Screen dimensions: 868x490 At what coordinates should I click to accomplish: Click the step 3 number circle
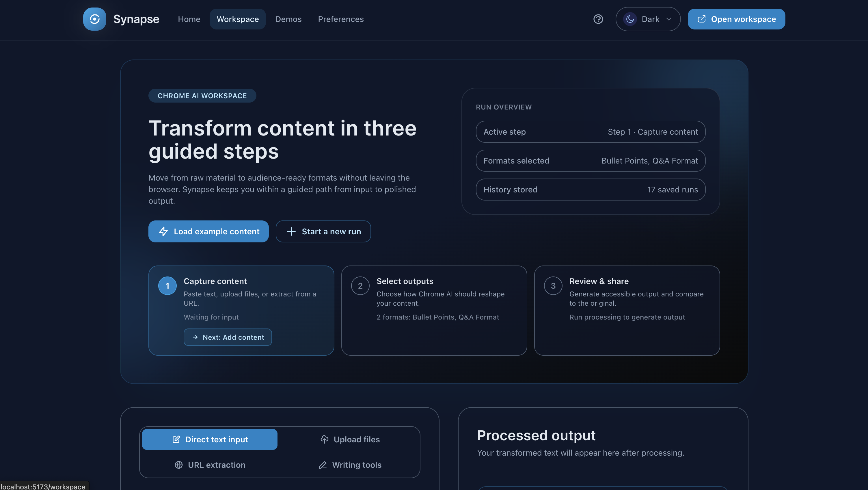tap(553, 286)
